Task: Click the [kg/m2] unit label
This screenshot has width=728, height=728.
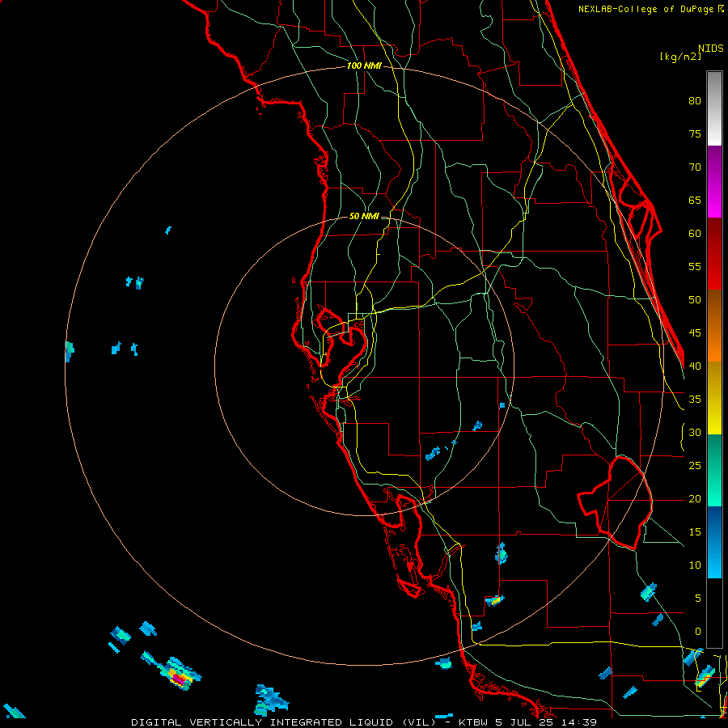Action: (x=680, y=57)
